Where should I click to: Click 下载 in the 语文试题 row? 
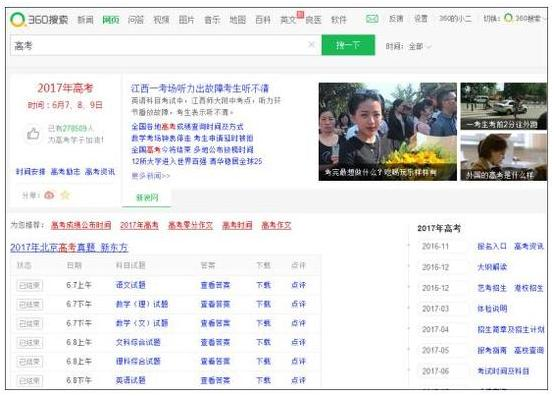(264, 285)
